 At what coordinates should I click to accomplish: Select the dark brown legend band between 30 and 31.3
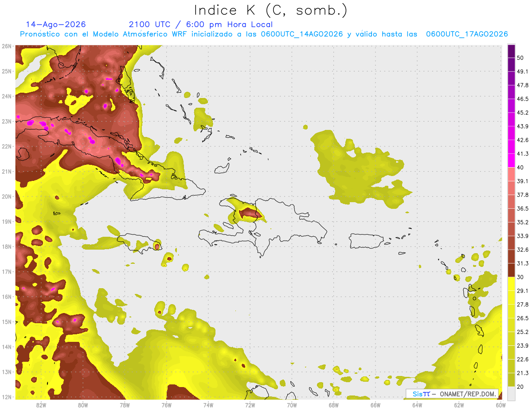click(x=511, y=270)
